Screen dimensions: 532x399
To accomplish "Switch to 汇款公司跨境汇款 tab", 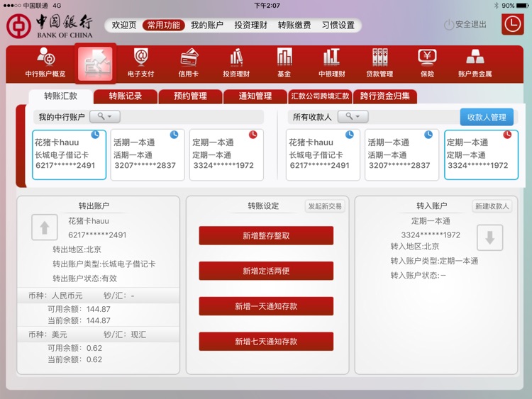I will (x=320, y=96).
